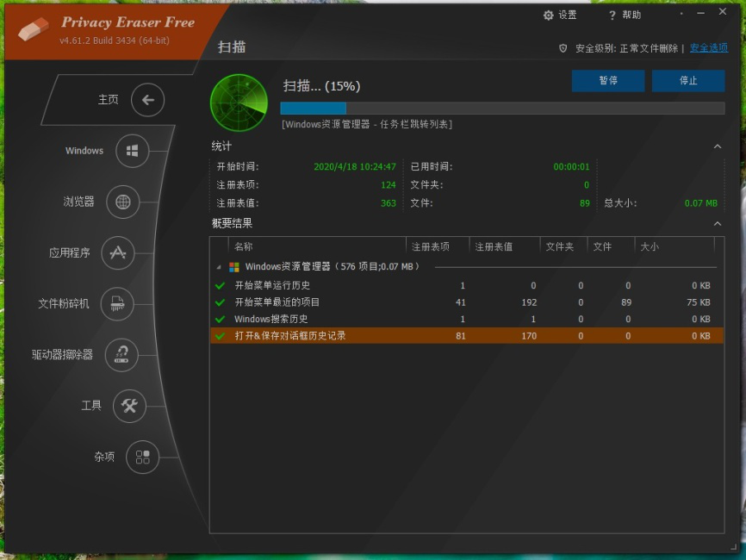Click total size value 0.07 MB
746x560 pixels.
(701, 203)
